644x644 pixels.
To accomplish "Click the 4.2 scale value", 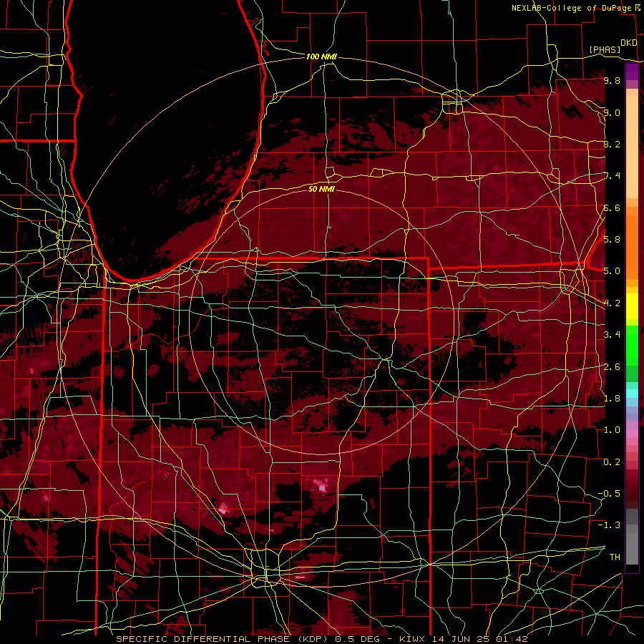I will click(612, 303).
